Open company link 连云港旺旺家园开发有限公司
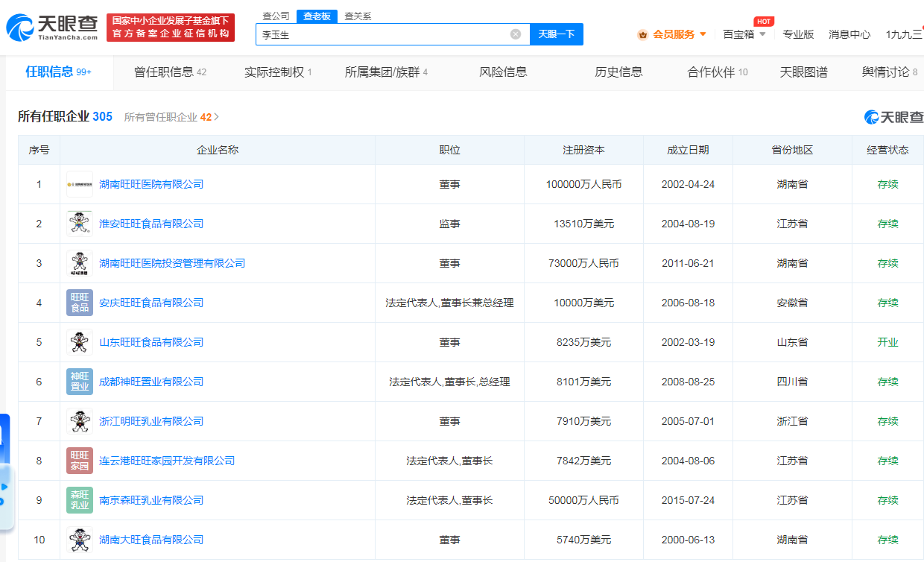 (x=167, y=461)
